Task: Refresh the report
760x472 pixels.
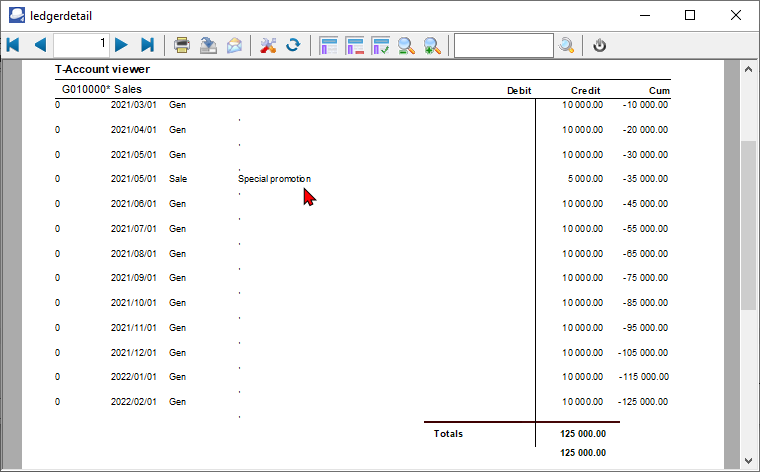Action: tap(293, 45)
